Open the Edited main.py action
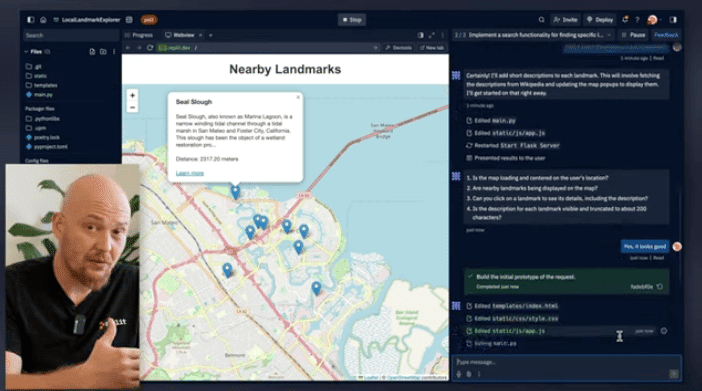This screenshot has height=391, width=702. pyautogui.click(x=491, y=120)
